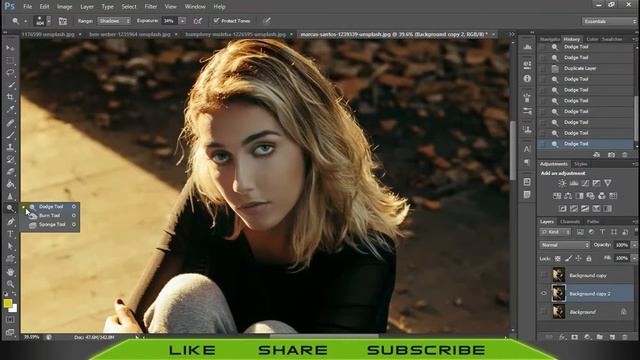
Task: Switch to the Channels tab
Action: [570, 222]
